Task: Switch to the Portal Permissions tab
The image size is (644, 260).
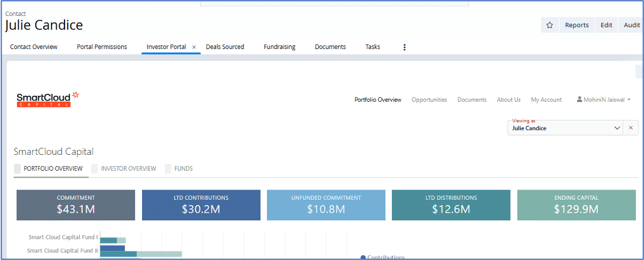Action: tap(102, 47)
